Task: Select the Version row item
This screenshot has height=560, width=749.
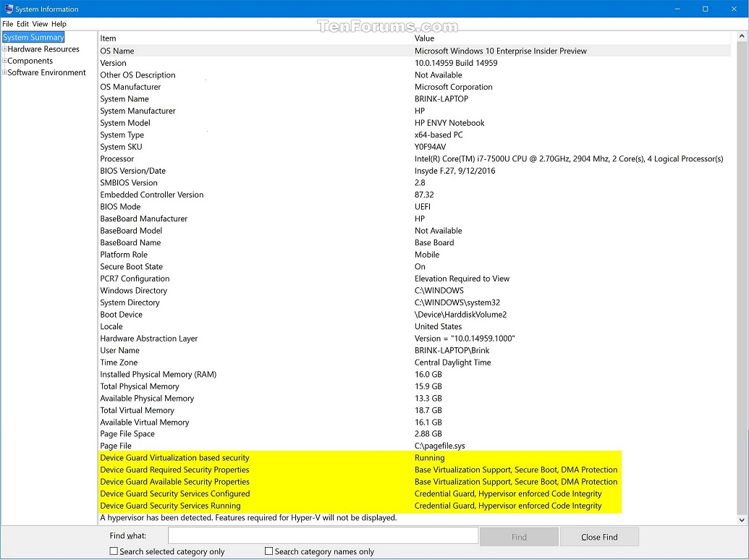Action: pyautogui.click(x=415, y=63)
